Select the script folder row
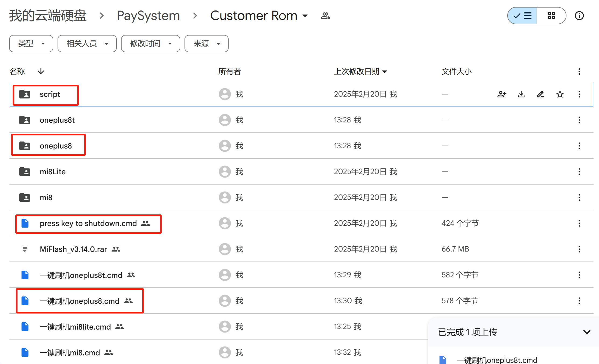 [301, 94]
